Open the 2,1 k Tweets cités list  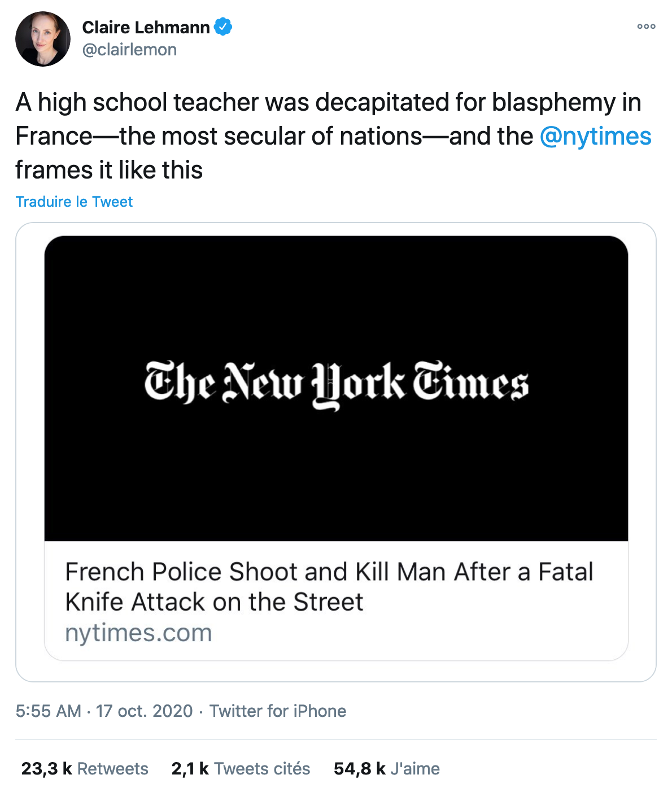click(241, 768)
